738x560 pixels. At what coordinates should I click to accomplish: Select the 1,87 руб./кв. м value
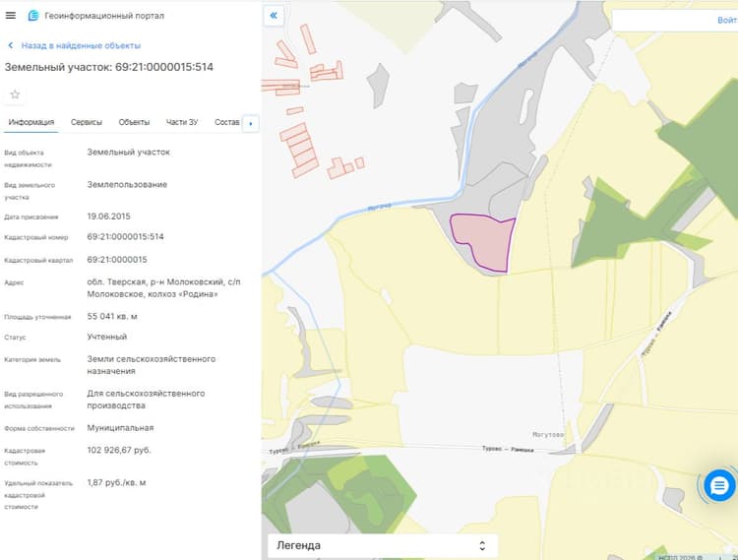tap(116, 483)
